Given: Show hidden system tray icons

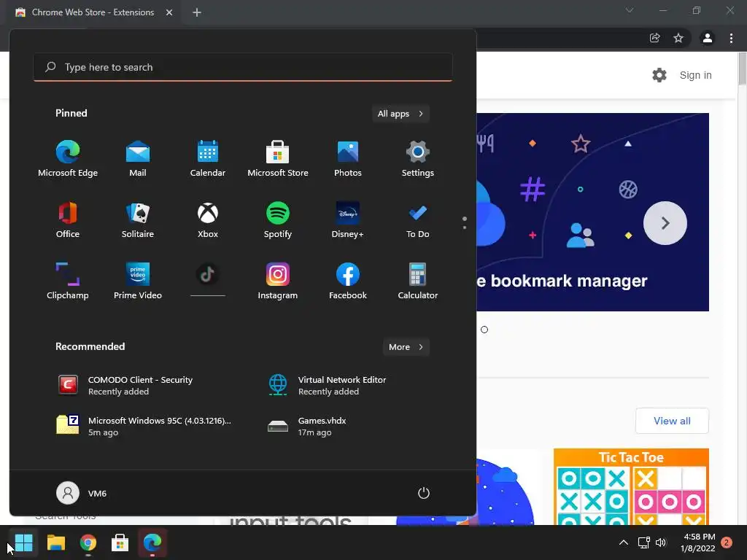Looking at the screenshot, I should tap(623, 542).
